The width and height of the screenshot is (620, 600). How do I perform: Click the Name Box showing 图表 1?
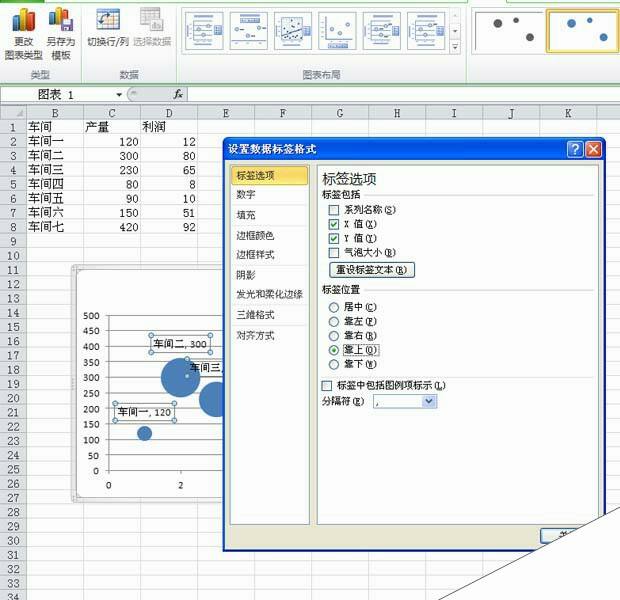(x=57, y=95)
